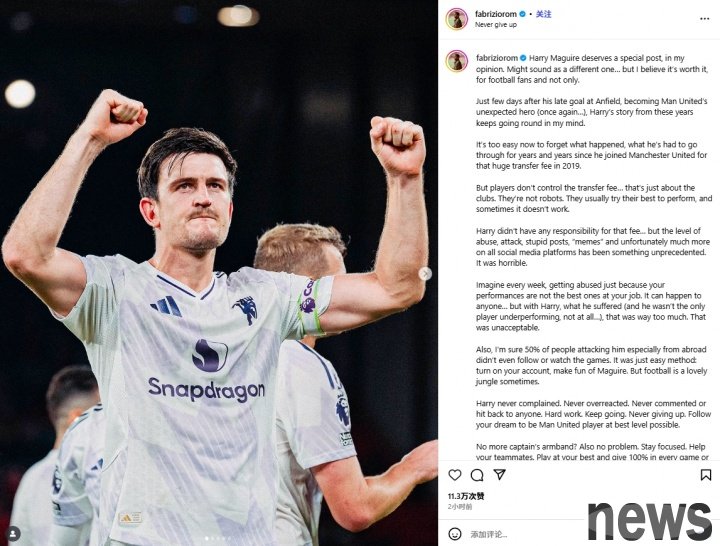View the 11.3万次赞 likes list

(x=466, y=496)
